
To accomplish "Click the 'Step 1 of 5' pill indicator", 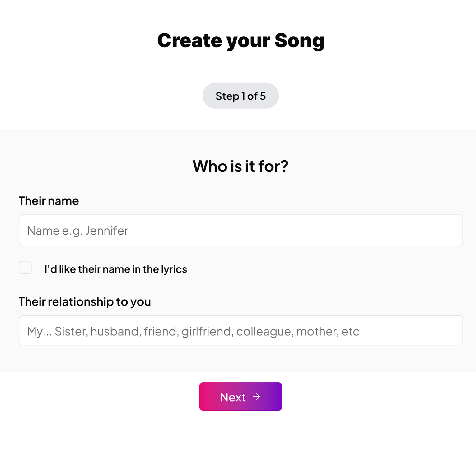I will (x=240, y=96).
